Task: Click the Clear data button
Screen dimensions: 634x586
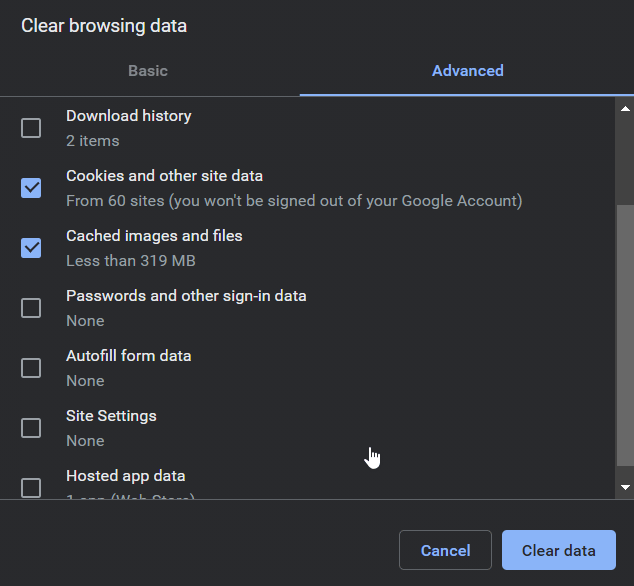Action: (558, 550)
